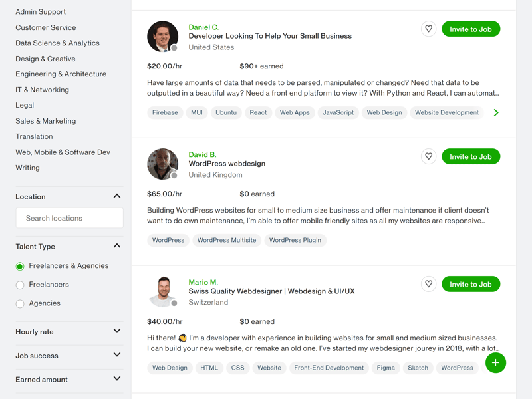Open David B.'s profile photo
Viewport: 532px width, 399px height.
pos(162,164)
